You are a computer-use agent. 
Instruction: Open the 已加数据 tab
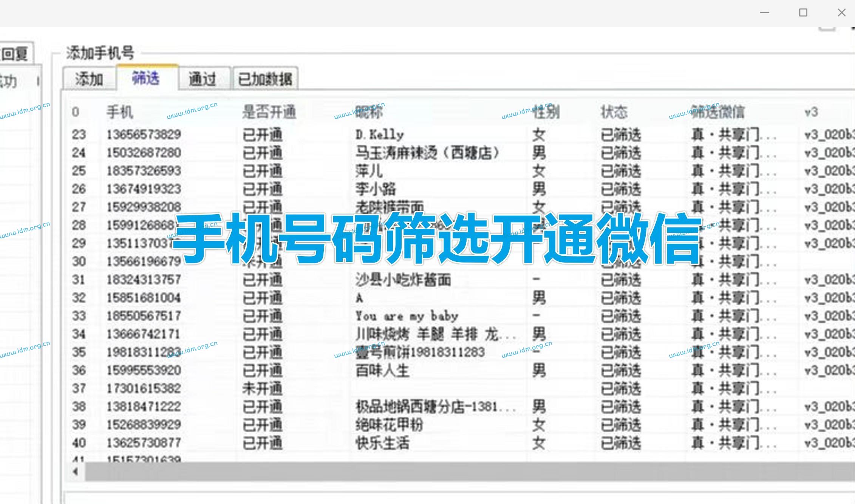coord(265,79)
